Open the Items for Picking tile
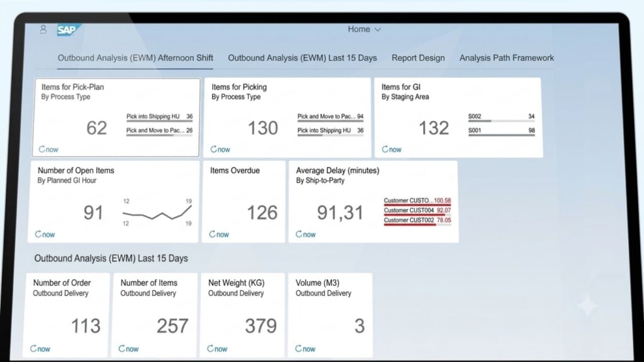The width and height of the screenshot is (644, 362). pos(287,118)
